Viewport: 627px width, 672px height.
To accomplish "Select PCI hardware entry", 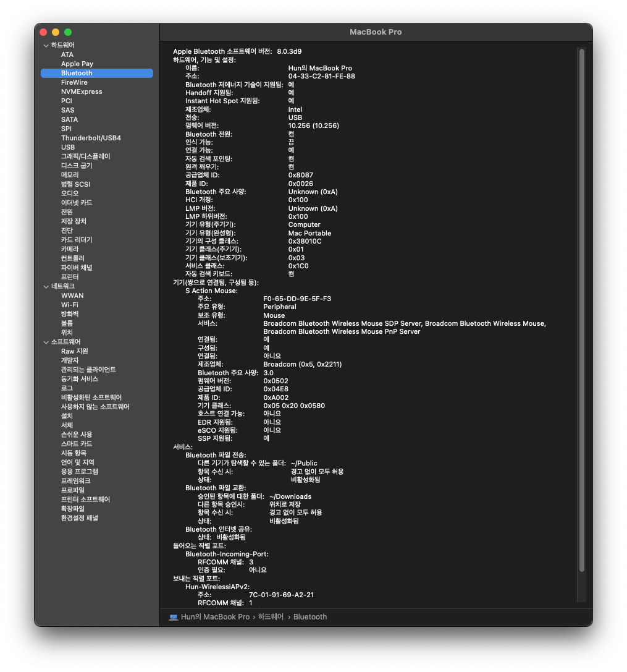I will 66,101.
